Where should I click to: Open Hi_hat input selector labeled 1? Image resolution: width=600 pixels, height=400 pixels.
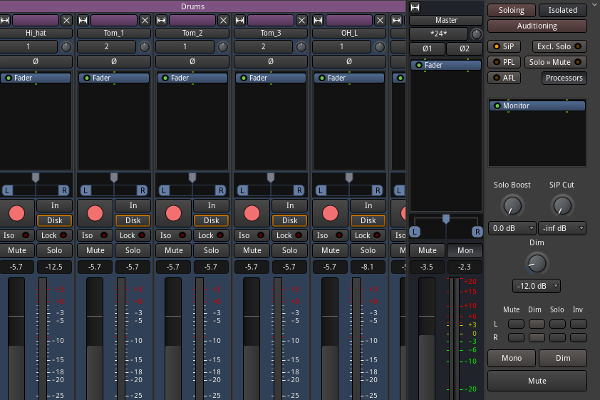coord(28,47)
